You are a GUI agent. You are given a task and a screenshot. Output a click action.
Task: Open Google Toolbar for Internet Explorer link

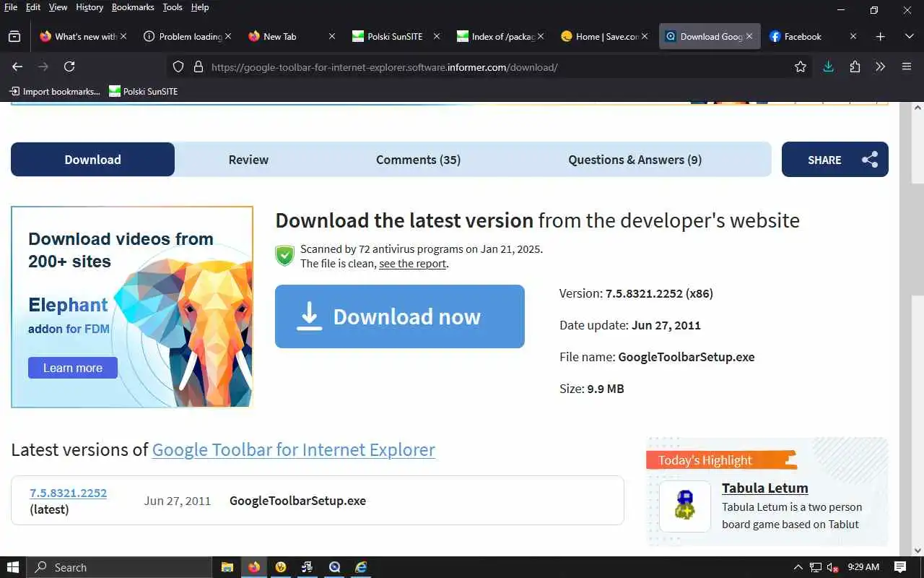coord(293,449)
